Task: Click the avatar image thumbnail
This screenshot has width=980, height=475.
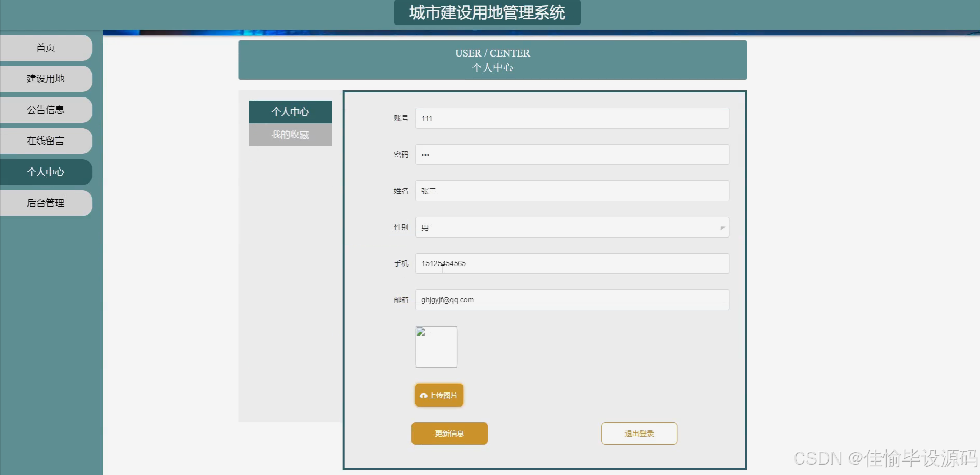Action: (436, 347)
